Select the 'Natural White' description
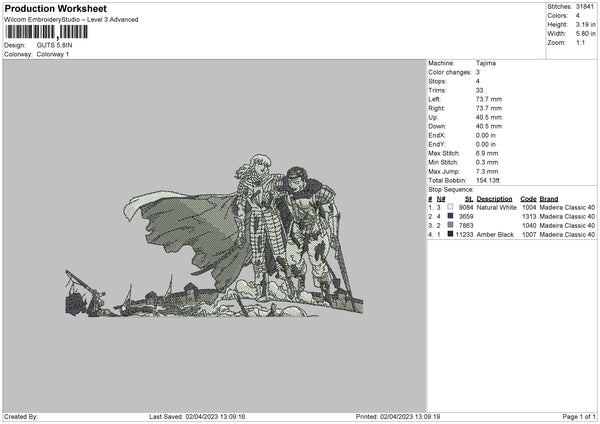The image size is (600, 424). 496,207
